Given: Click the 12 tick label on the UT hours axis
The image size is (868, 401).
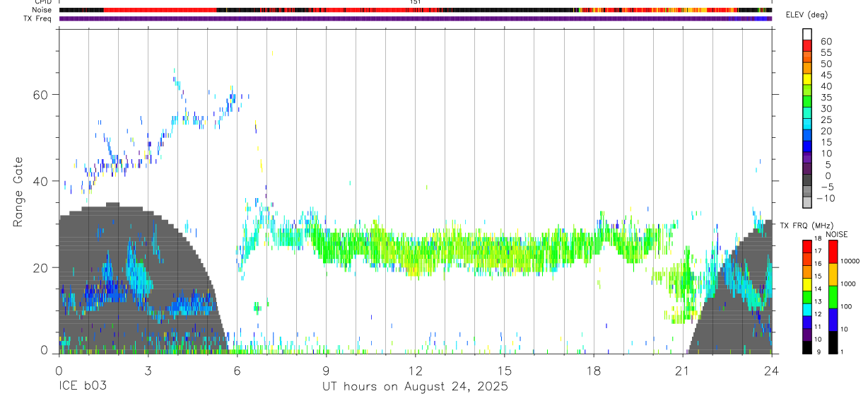Looking at the screenshot, I should click(x=415, y=370).
